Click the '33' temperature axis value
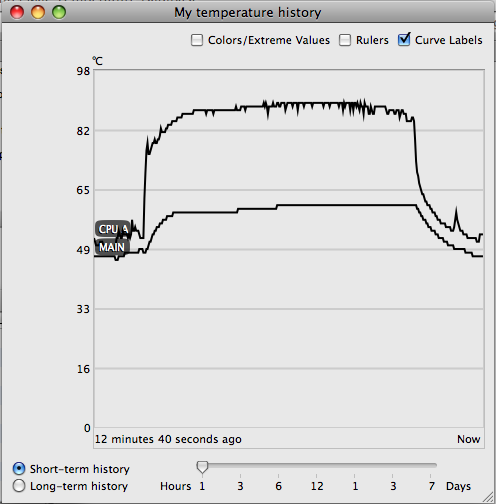Image resolution: width=496 pixels, height=504 pixels. [83, 309]
